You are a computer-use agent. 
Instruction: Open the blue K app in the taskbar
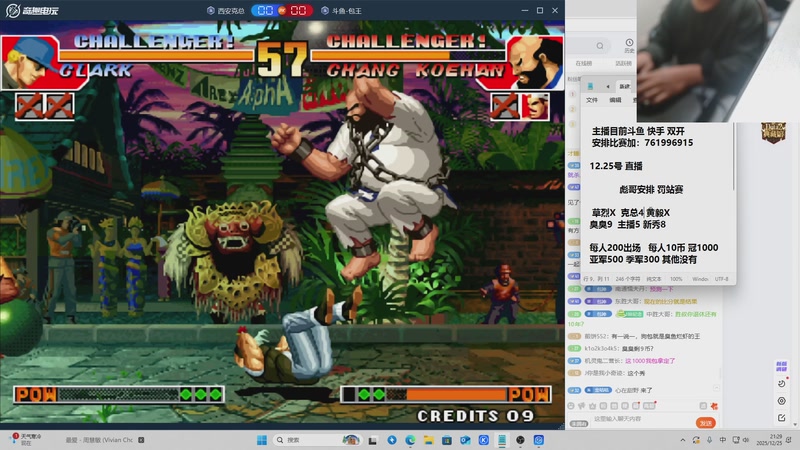point(484,440)
